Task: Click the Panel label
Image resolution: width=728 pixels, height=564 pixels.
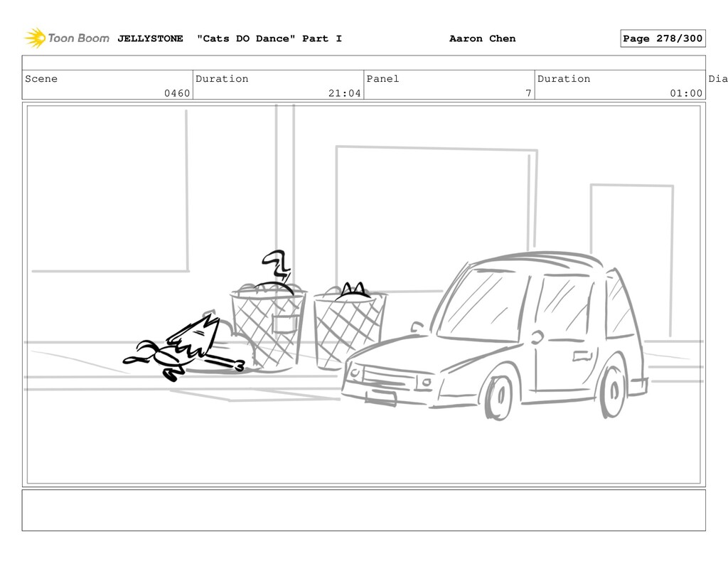Action: click(382, 78)
